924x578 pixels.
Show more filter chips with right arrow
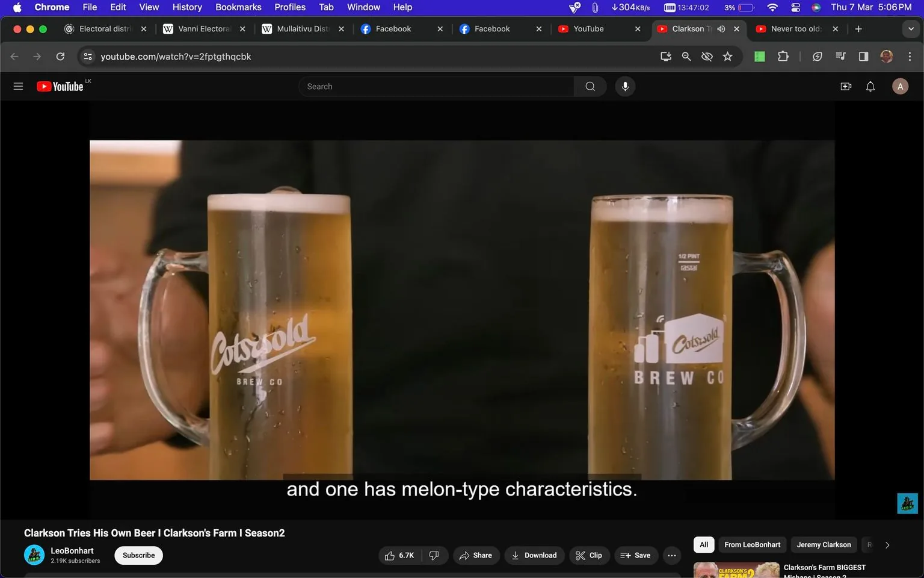pyautogui.click(x=887, y=544)
